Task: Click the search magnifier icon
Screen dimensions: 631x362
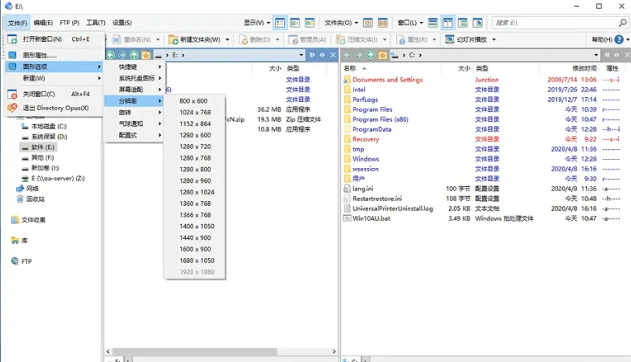Action: [622, 23]
